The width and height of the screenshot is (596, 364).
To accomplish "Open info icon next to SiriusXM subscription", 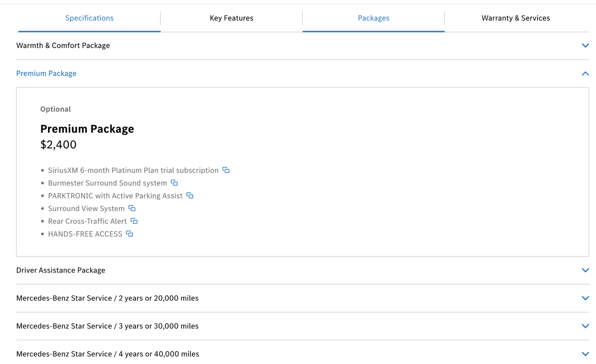I will (226, 170).
